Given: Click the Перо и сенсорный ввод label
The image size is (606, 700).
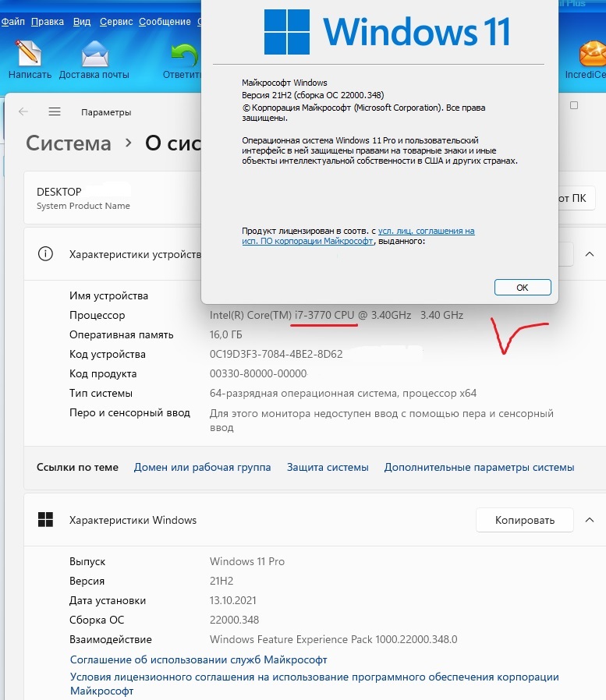Looking at the screenshot, I should [129, 413].
